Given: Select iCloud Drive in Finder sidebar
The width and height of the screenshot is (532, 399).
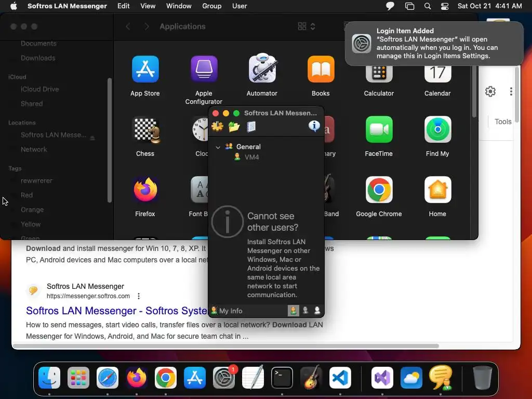Looking at the screenshot, I should point(39,89).
